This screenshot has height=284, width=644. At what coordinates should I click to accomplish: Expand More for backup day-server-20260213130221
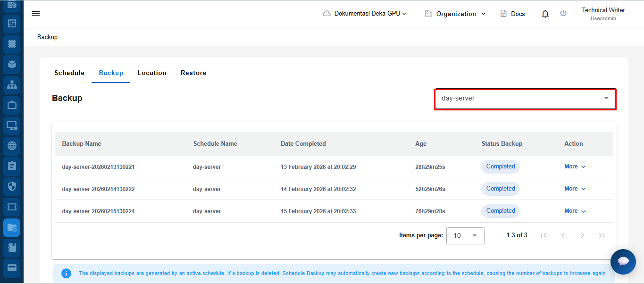(575, 167)
